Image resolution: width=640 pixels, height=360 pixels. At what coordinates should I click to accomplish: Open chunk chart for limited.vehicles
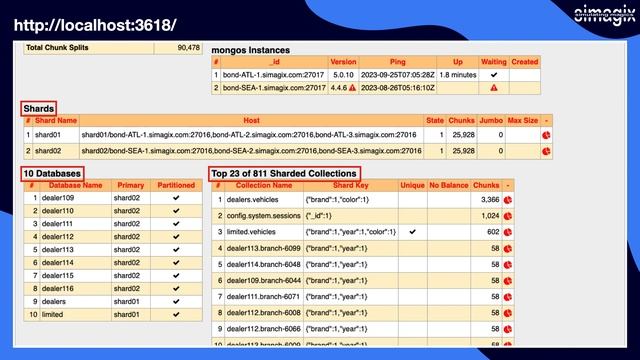508,232
